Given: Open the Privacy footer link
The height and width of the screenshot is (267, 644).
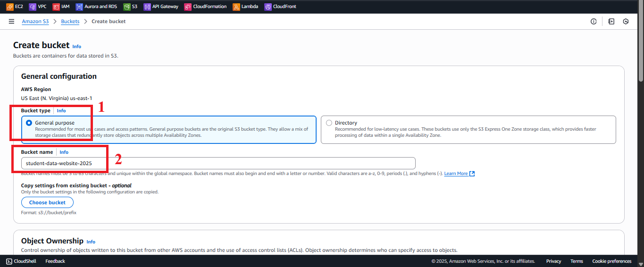Looking at the screenshot, I should point(553,261).
